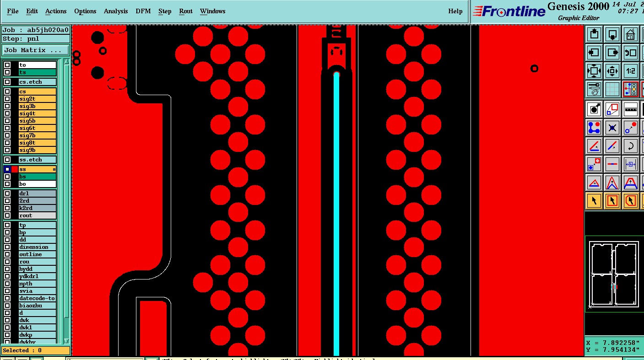Select the 'datecode-to' layer name

38,298
